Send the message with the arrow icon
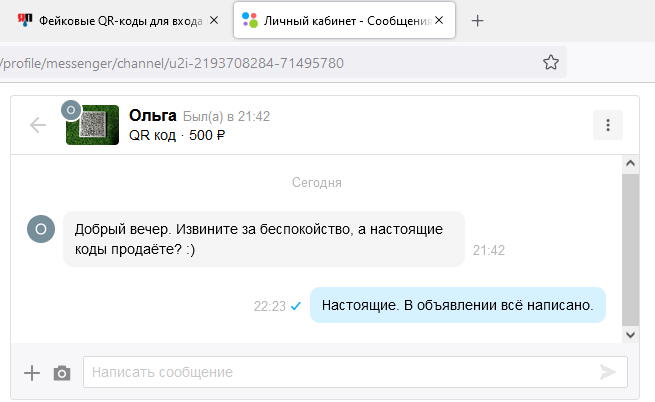This screenshot has height=402, width=655. tap(608, 372)
